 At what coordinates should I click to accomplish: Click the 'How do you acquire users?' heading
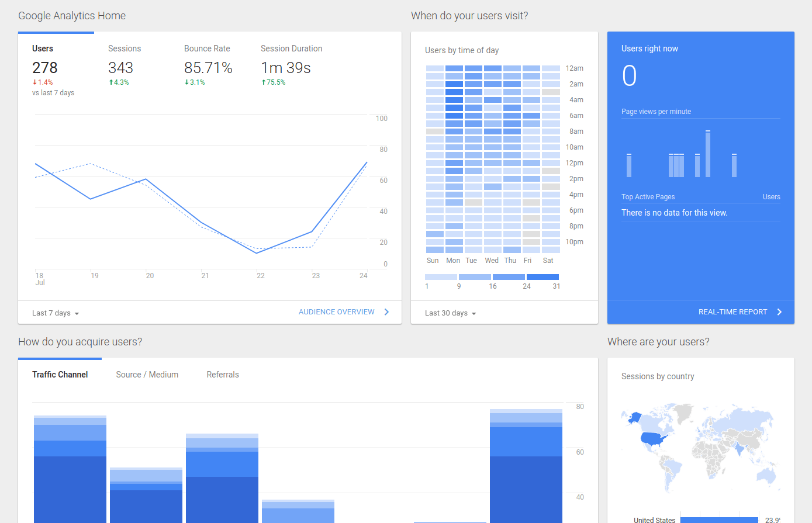tap(80, 342)
